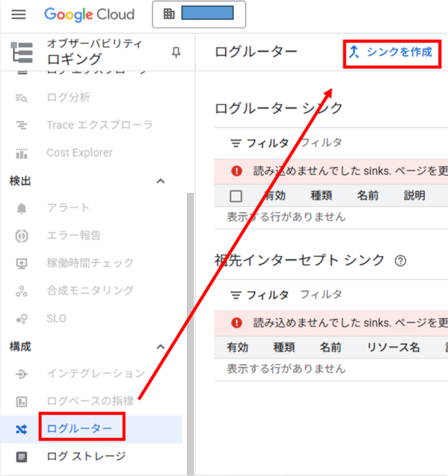Click the 稼働時間チェック monitor icon
This screenshot has height=476, width=448.
coord(21,264)
